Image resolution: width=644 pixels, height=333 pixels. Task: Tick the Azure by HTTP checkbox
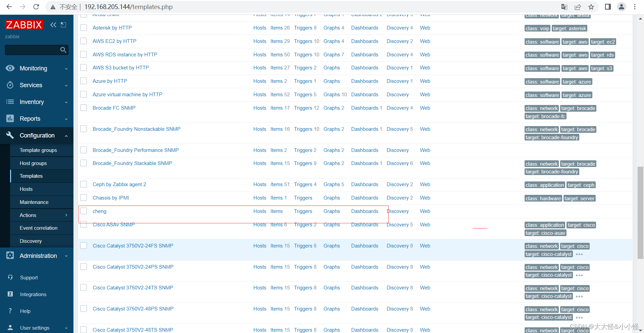84,81
